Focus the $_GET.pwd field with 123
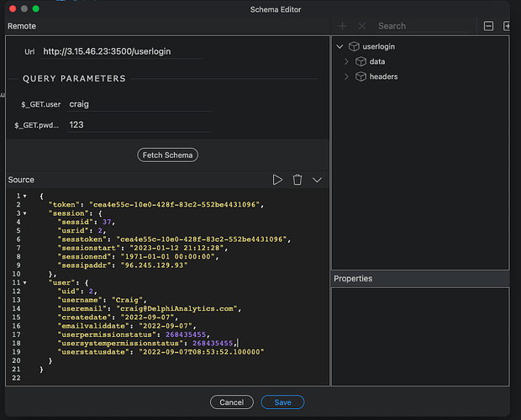This screenshot has height=420, width=521. (x=139, y=125)
